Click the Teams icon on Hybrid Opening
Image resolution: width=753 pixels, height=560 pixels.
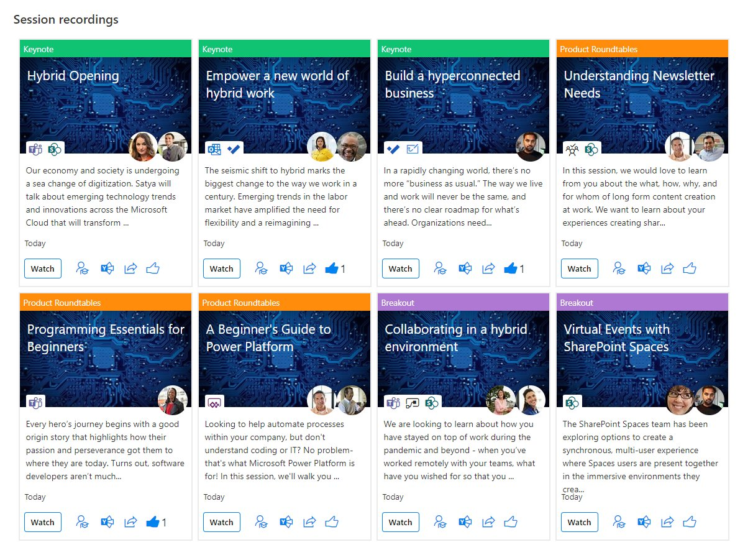[35, 149]
